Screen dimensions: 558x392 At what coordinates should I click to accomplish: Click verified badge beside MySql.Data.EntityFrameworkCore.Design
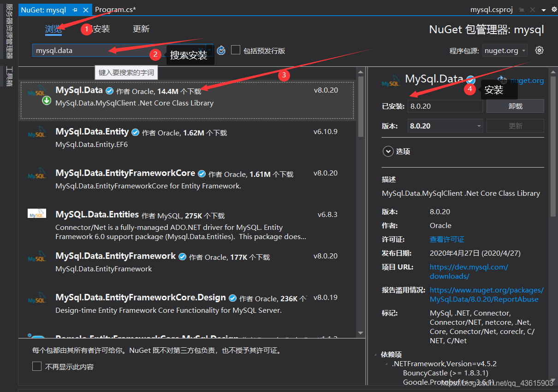tap(233, 298)
